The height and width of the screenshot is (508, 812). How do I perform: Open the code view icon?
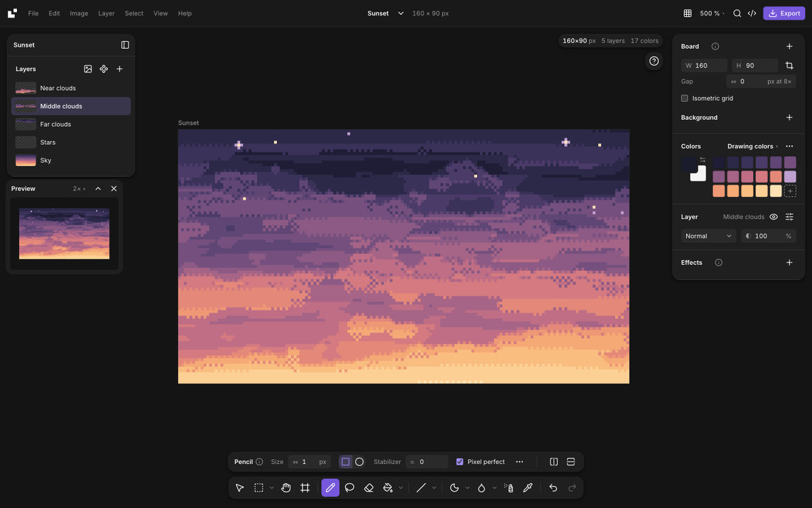[x=752, y=14]
